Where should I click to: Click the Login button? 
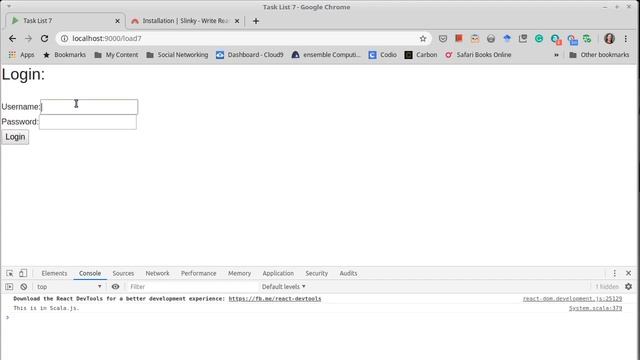(15, 137)
